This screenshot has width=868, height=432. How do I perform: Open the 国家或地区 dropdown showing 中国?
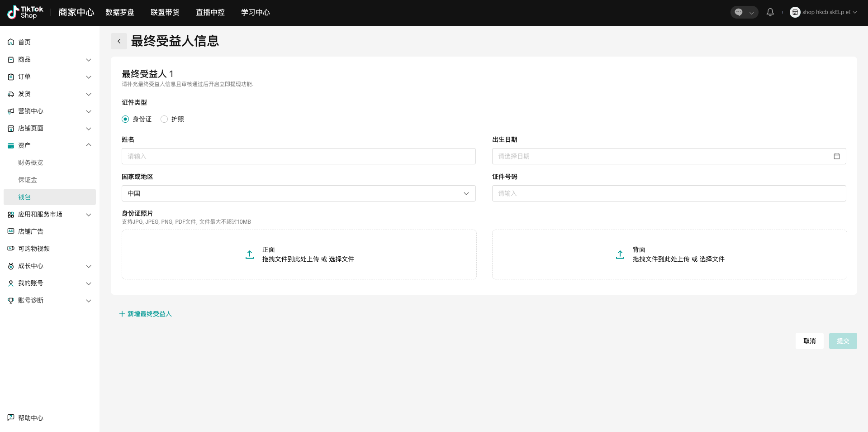pyautogui.click(x=299, y=193)
